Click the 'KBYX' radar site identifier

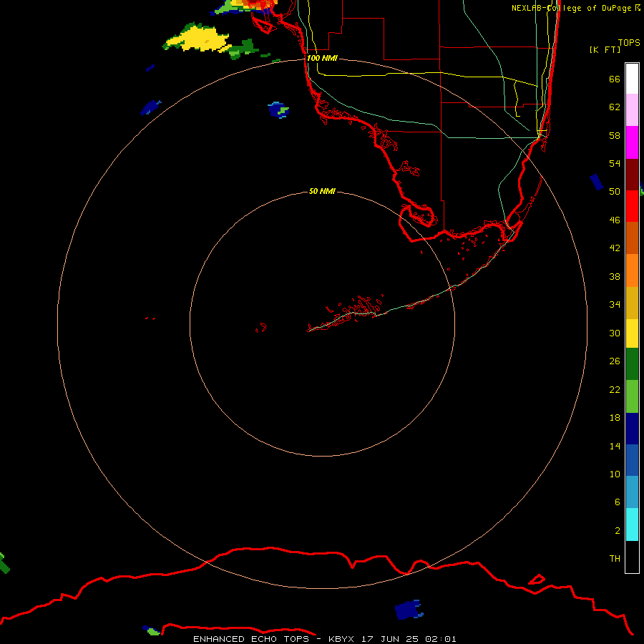[x=341, y=639]
